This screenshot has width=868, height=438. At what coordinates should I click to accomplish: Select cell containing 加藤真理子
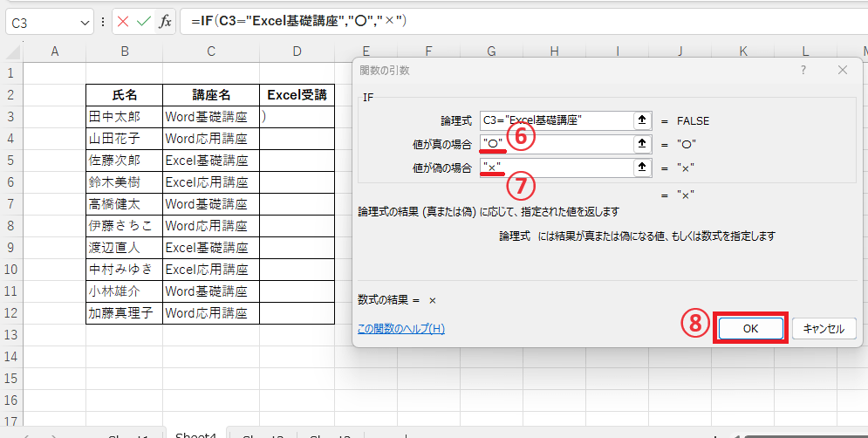coord(125,313)
